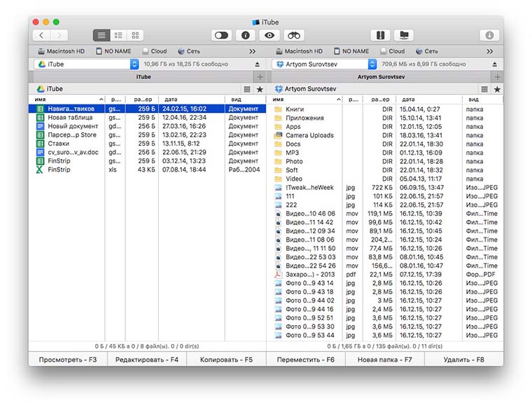Sort right panel by имя column

point(304,99)
